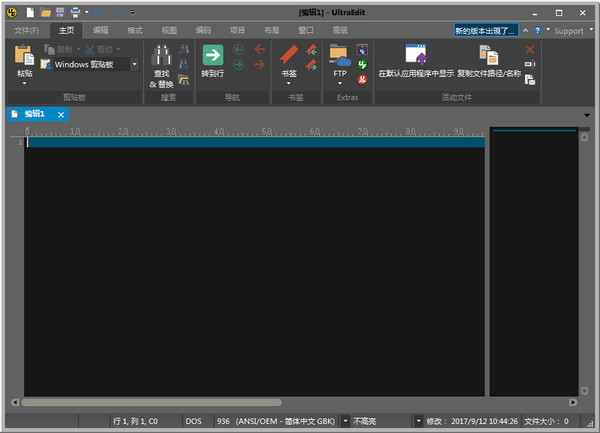The height and width of the screenshot is (433, 600).
Task: Click the Support link
Action: point(568,31)
